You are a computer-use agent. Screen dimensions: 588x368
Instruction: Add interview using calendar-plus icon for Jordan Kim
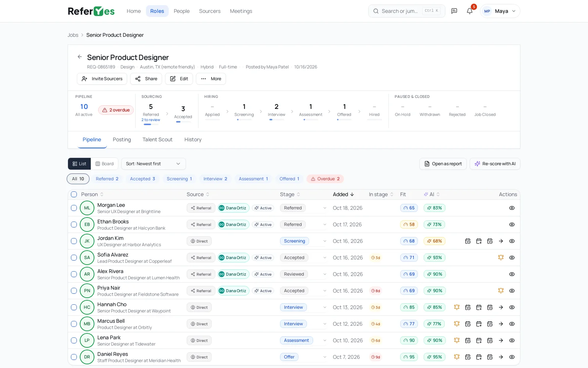tap(479, 241)
